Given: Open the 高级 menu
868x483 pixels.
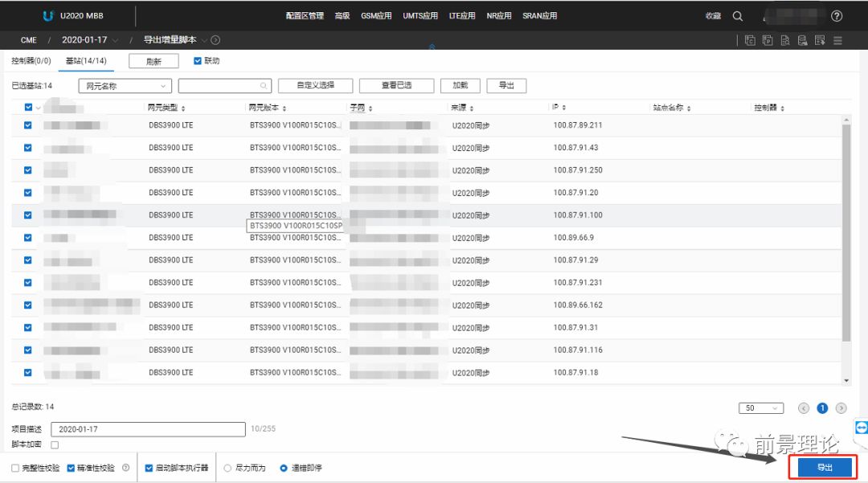Looking at the screenshot, I should (342, 16).
